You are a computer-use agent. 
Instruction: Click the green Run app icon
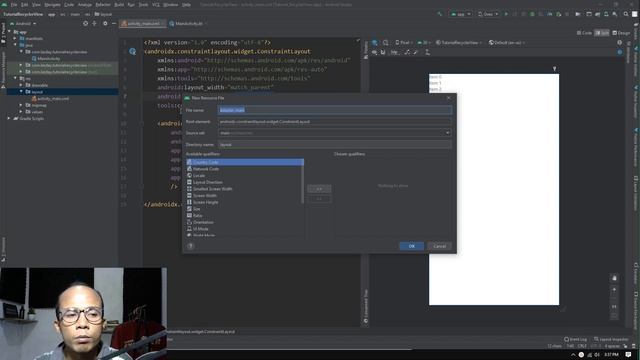coord(507,14)
